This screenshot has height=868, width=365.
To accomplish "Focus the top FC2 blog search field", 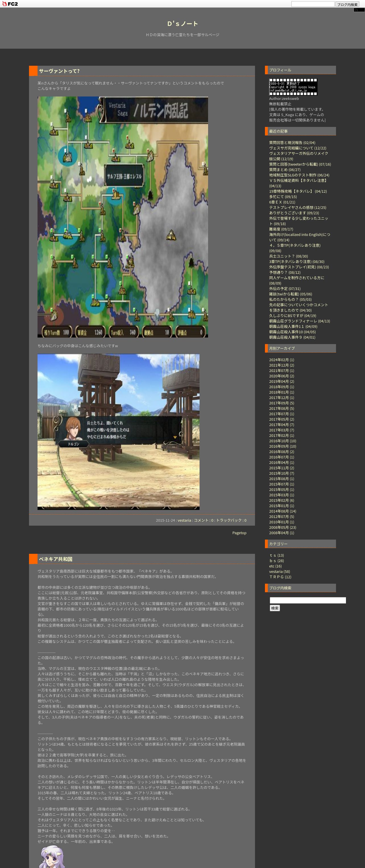I will [x=312, y=4].
